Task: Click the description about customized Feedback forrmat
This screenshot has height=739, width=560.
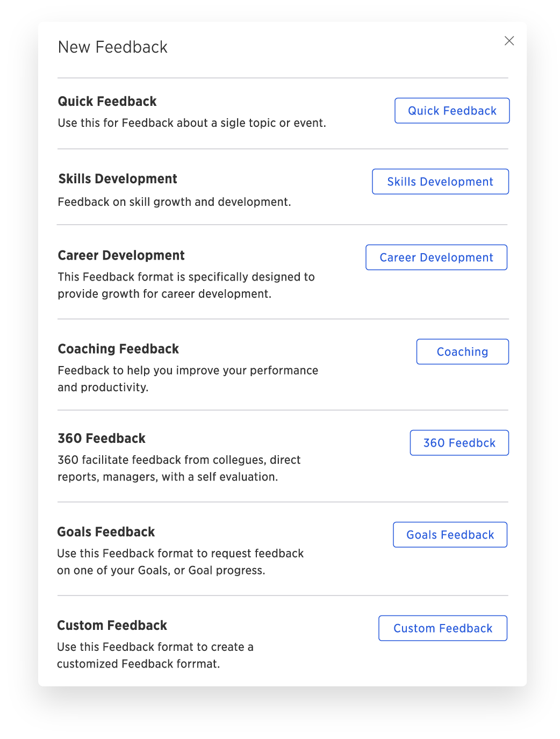Action: 155,655
